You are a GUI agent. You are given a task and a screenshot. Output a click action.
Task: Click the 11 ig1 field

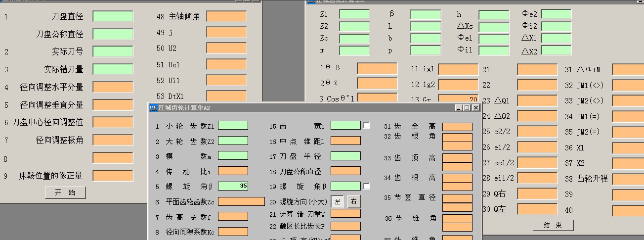458,70
